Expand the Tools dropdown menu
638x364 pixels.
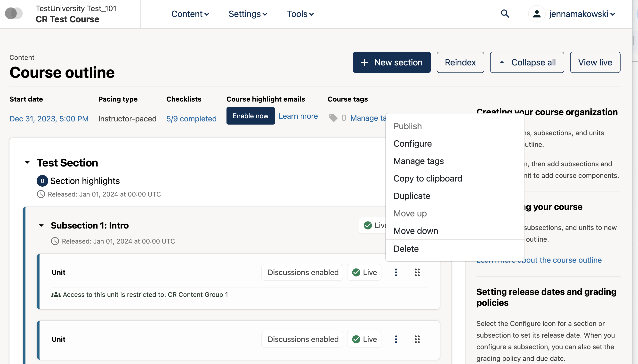click(x=300, y=14)
